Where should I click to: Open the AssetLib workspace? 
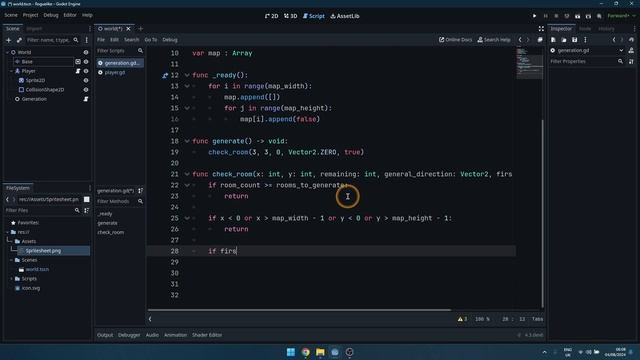pyautogui.click(x=345, y=16)
